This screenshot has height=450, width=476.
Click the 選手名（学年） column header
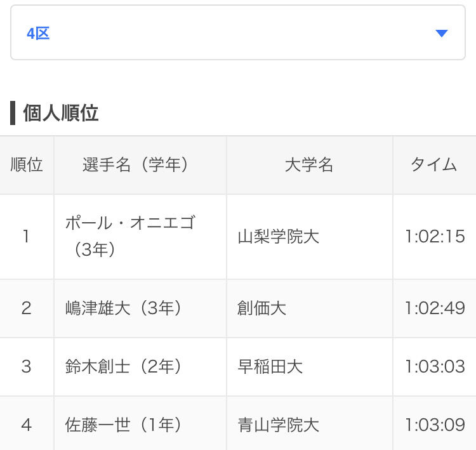[x=136, y=165]
